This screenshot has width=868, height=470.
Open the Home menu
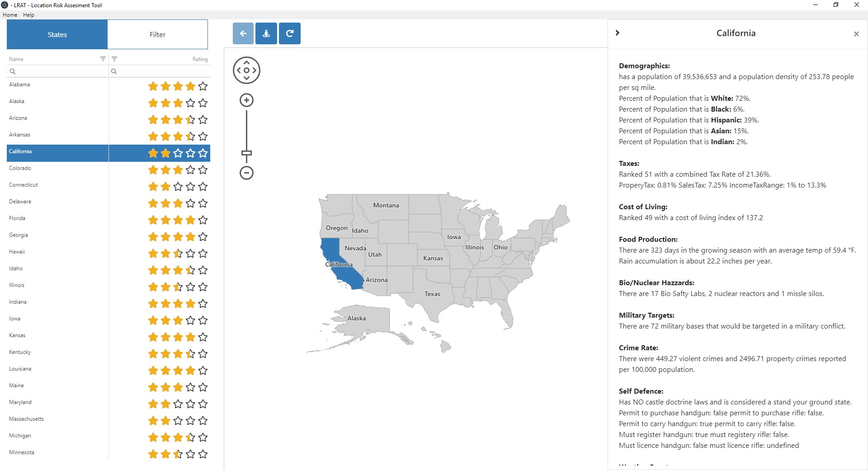pos(10,15)
